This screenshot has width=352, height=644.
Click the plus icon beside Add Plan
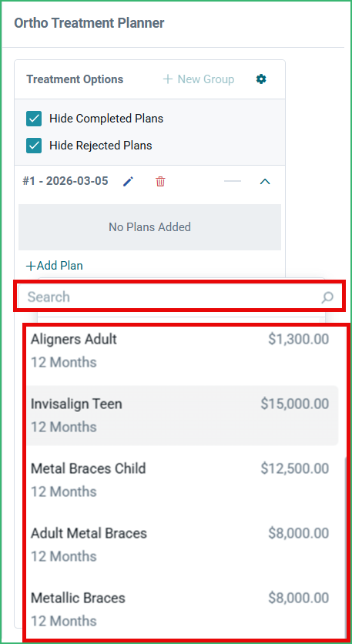pos(31,266)
